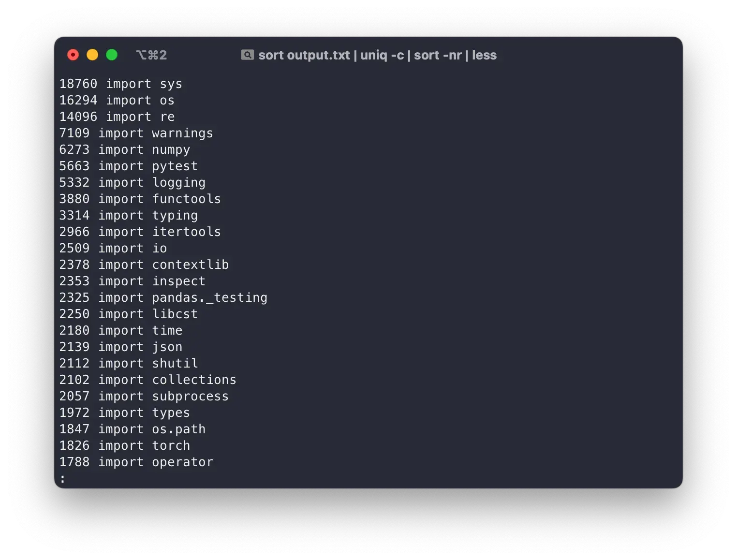Click the red traffic light in title bar
Image resolution: width=737 pixels, height=560 pixels.
(x=73, y=55)
